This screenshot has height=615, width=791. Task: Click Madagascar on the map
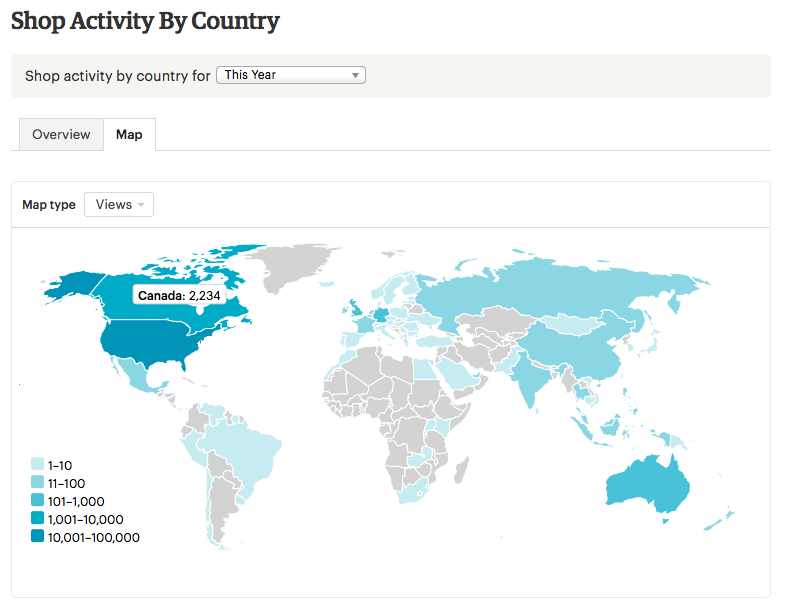[461, 470]
